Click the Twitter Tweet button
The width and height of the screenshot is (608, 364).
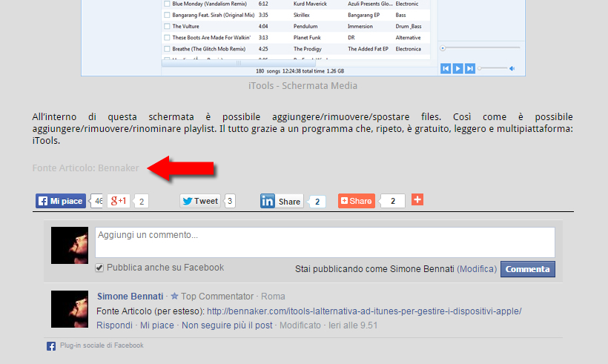[200, 201]
